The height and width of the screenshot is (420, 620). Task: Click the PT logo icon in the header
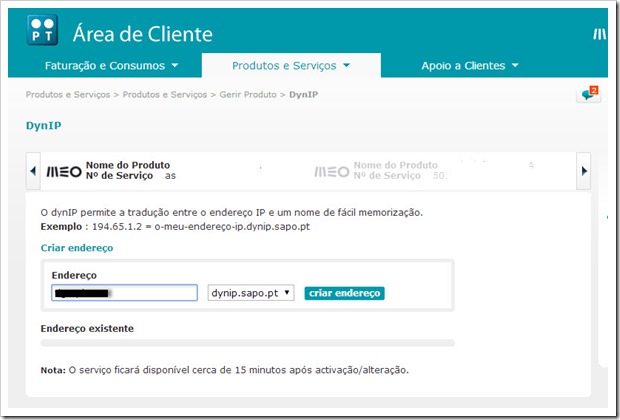(42, 30)
